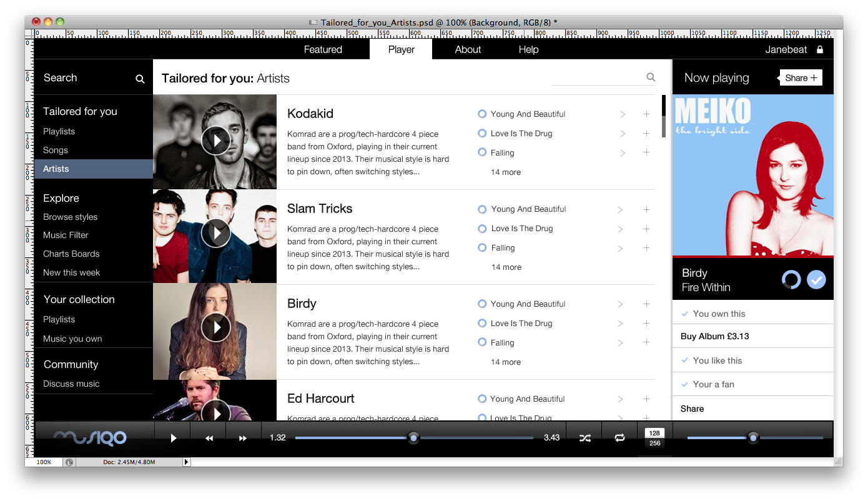Select radio for Slam Tricks' Falling
The height and width of the screenshot is (501, 868).
click(482, 247)
